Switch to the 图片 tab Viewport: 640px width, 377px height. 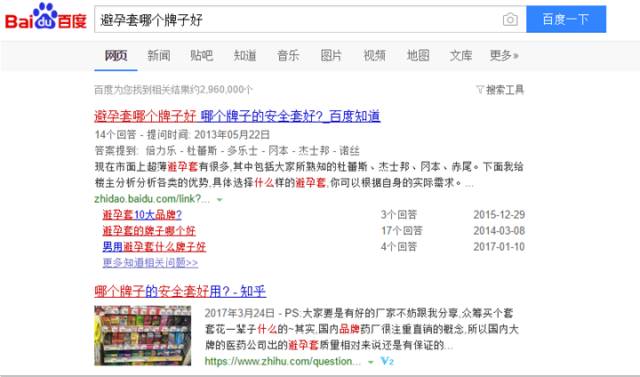click(331, 55)
